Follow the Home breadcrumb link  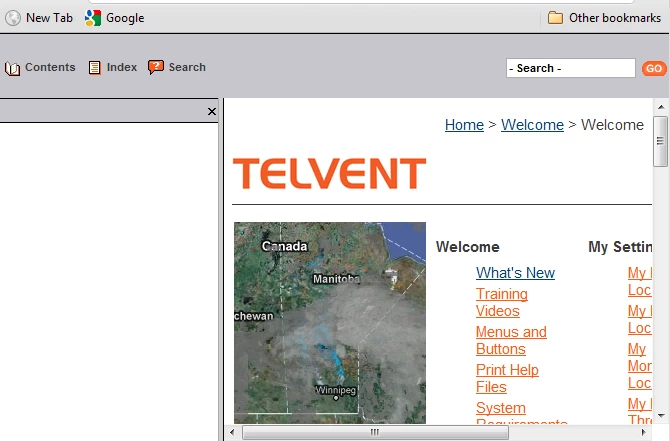click(464, 125)
